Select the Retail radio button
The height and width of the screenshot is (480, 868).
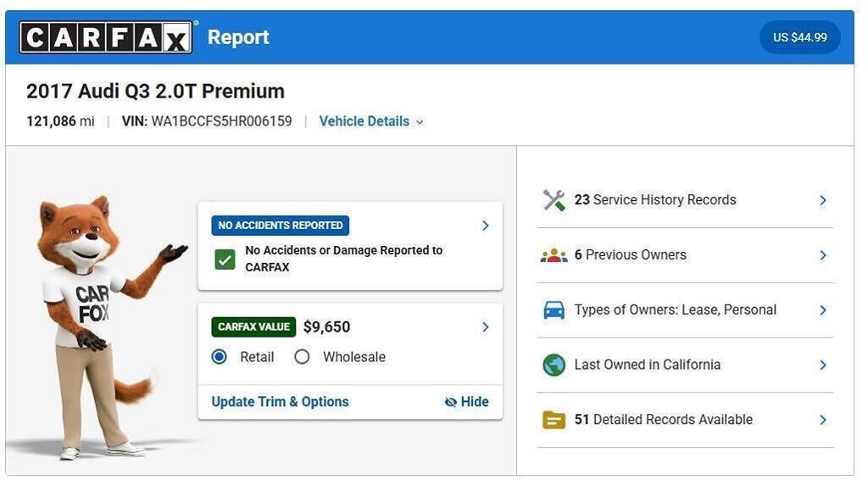click(x=220, y=357)
